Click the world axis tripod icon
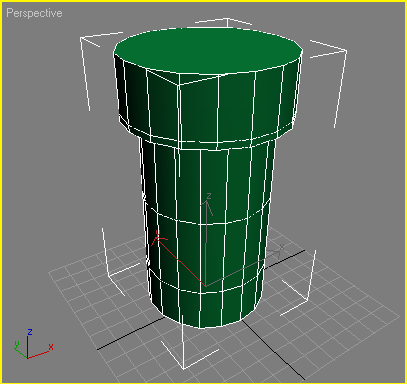407x384 pixels. tap(33, 344)
